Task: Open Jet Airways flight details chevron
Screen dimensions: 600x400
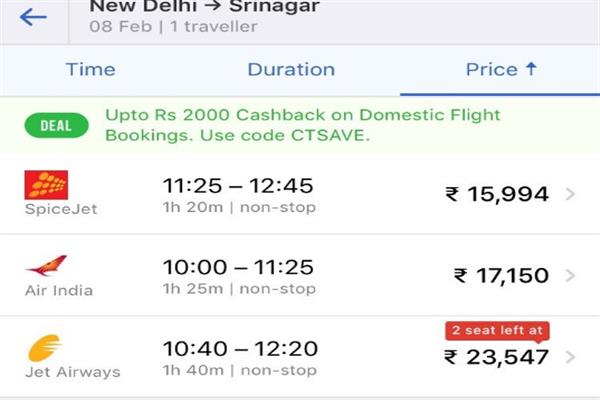Action: click(x=570, y=357)
